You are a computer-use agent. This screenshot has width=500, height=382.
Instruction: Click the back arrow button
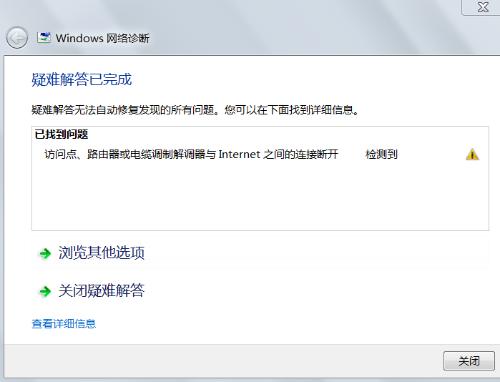17,38
